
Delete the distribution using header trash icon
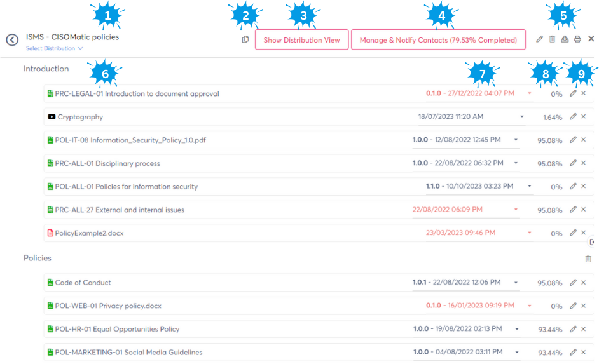click(x=552, y=39)
